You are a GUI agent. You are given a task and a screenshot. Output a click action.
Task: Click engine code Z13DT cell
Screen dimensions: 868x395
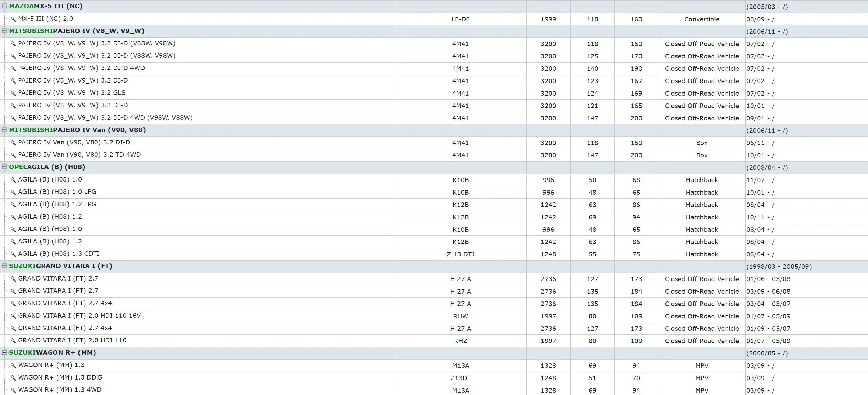pyautogui.click(x=461, y=378)
